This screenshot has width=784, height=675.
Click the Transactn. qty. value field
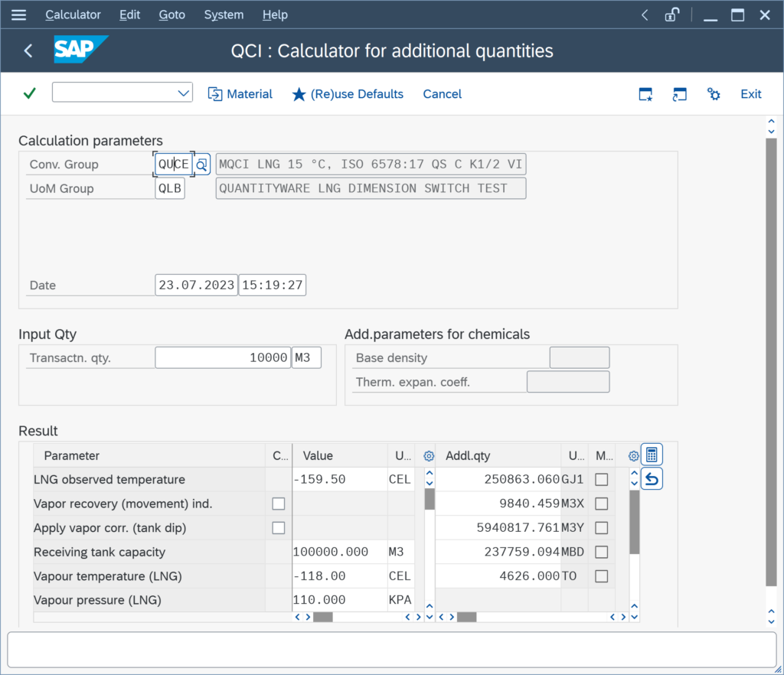[223, 357]
